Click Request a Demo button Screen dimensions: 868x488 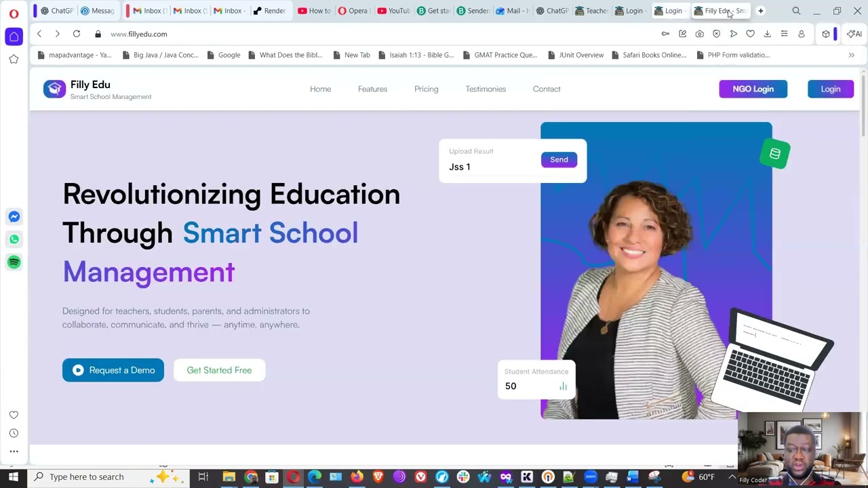113,370
